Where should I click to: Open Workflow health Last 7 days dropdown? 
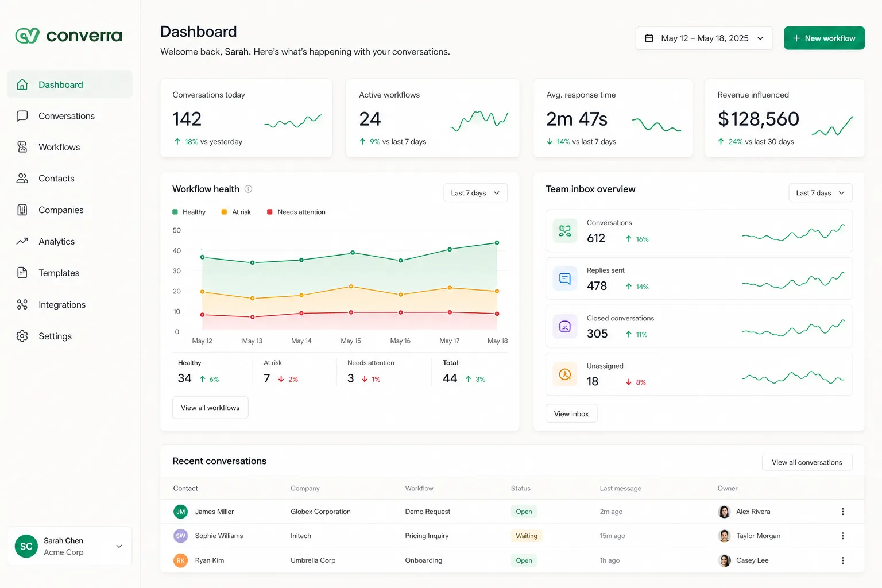pos(475,193)
